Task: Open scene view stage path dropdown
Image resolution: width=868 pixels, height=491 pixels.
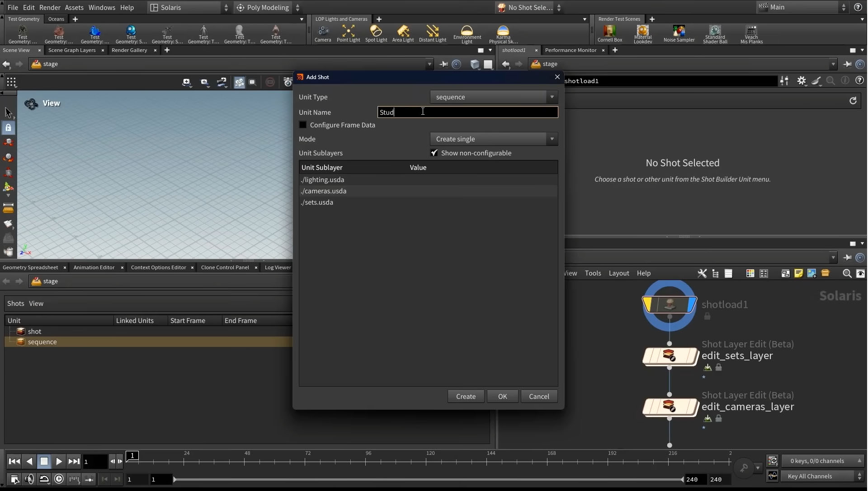Action: tap(429, 64)
